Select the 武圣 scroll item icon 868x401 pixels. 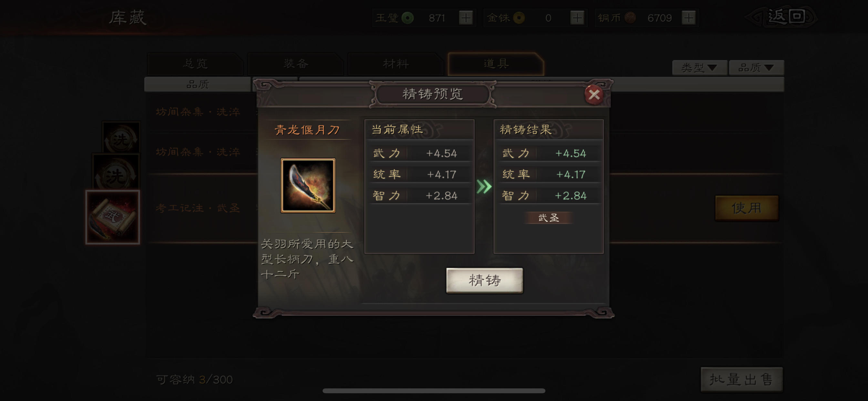[113, 217]
